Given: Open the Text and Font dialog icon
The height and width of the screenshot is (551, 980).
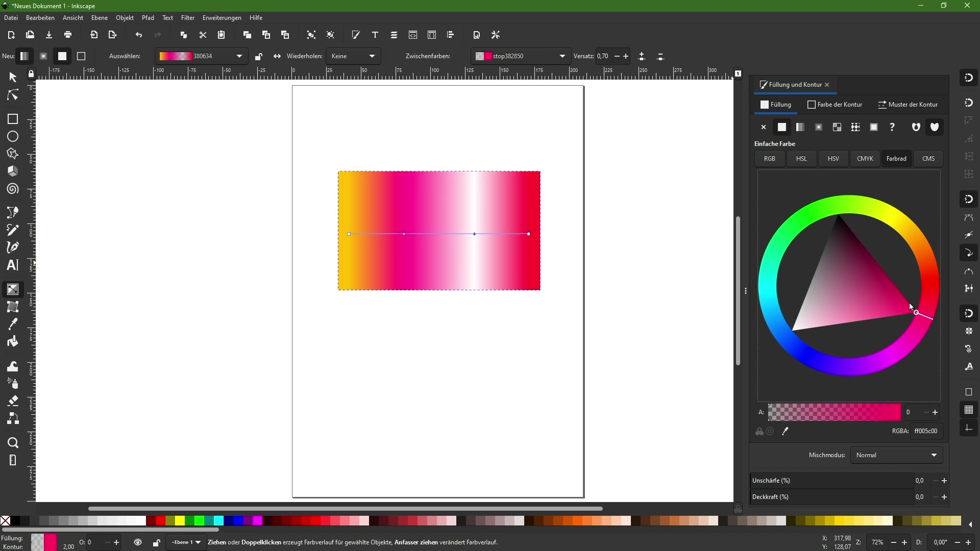Looking at the screenshot, I should (x=375, y=35).
